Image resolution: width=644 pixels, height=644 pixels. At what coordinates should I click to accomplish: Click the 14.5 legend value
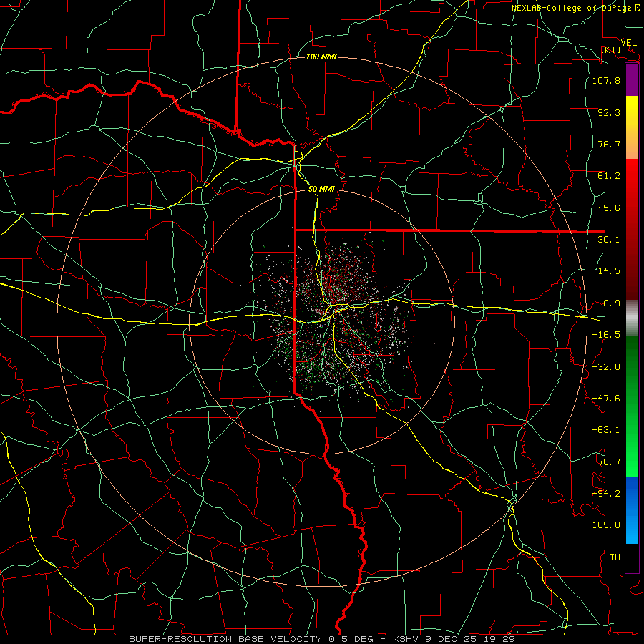pyautogui.click(x=609, y=271)
